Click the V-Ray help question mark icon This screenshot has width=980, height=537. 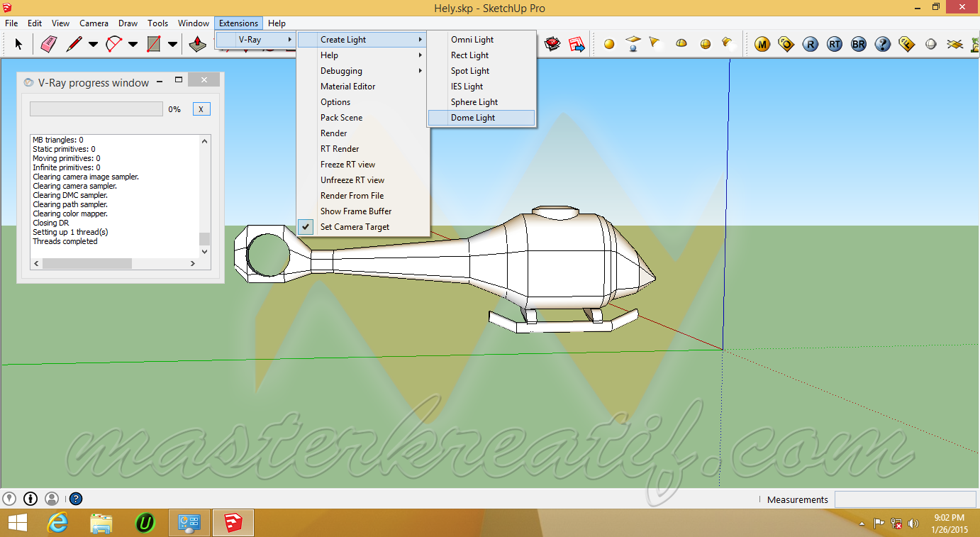[883, 44]
